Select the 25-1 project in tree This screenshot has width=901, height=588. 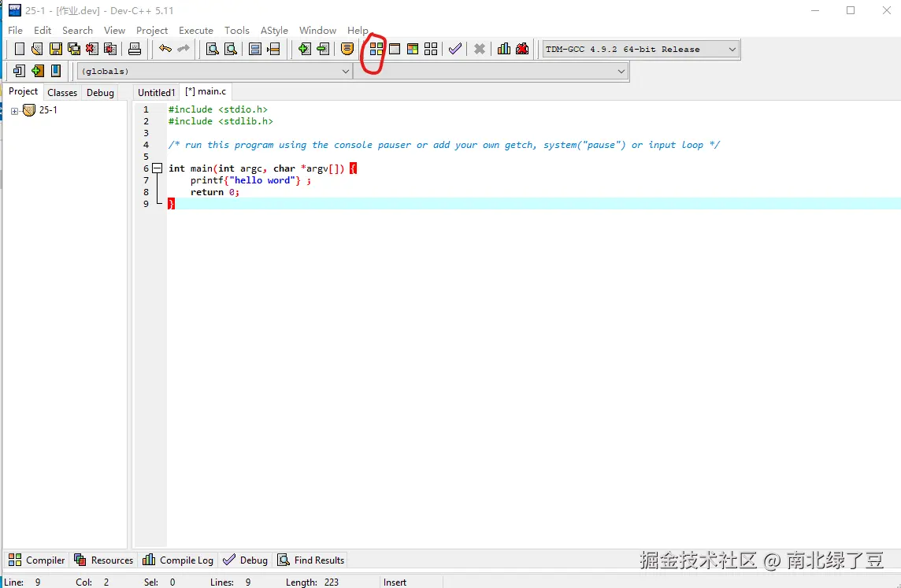point(48,110)
